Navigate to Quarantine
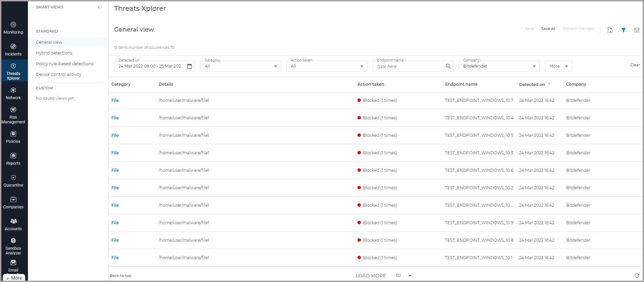 (x=13, y=181)
